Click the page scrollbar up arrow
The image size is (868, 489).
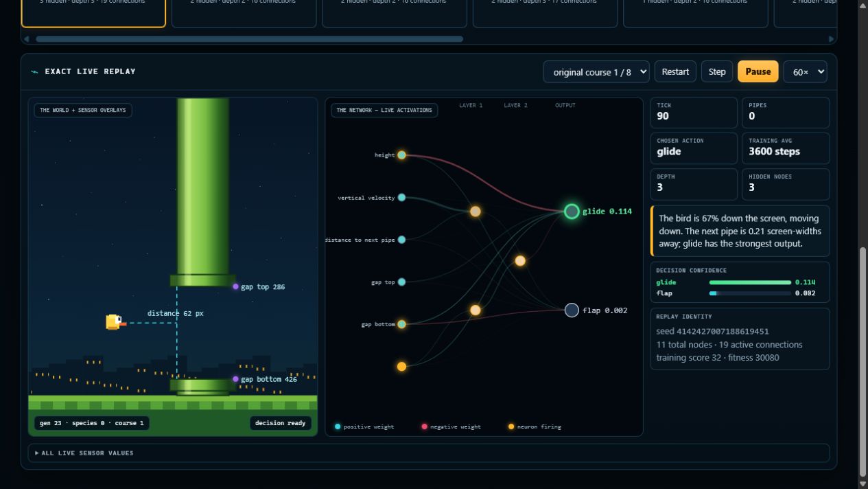tap(863, 5)
